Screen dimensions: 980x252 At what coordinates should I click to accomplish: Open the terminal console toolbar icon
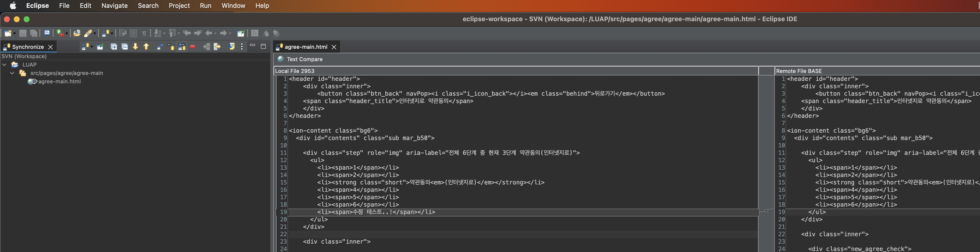[x=47, y=33]
